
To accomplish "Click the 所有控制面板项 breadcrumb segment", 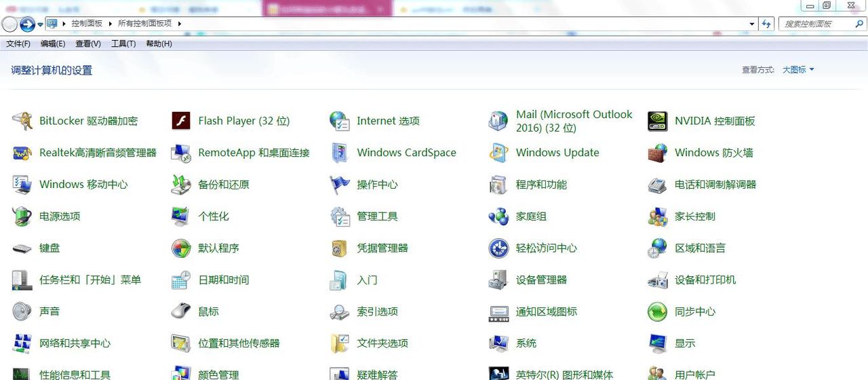I will [145, 24].
